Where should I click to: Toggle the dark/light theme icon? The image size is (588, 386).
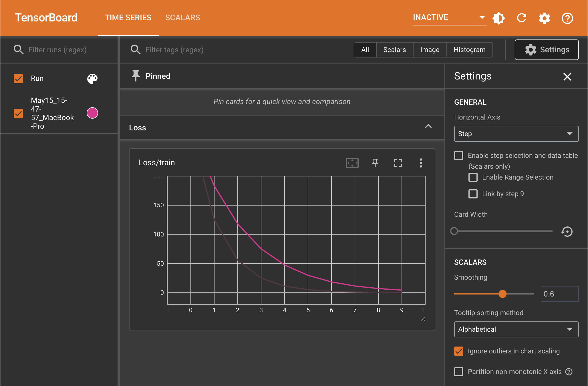pyautogui.click(x=499, y=18)
